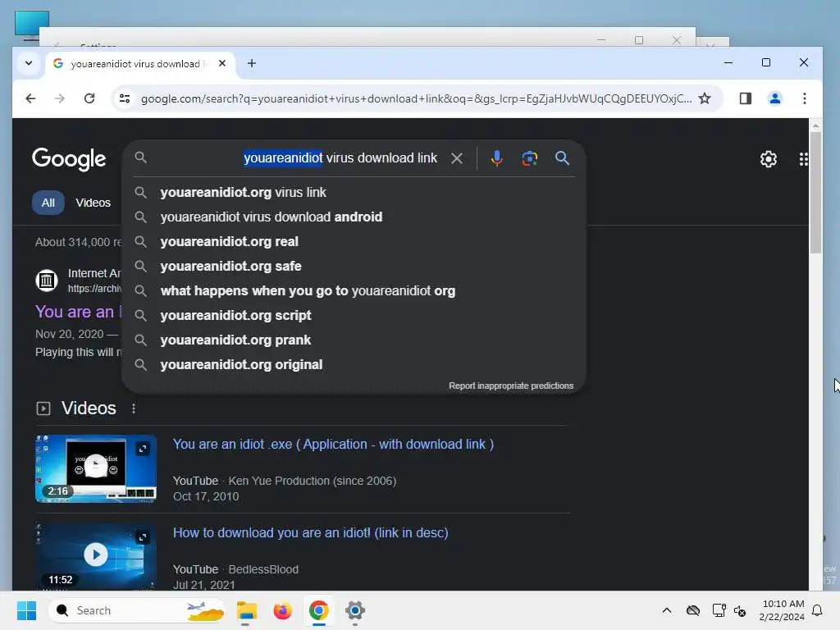Open Chrome side panel
This screenshot has height=630, width=840.
[745, 98]
